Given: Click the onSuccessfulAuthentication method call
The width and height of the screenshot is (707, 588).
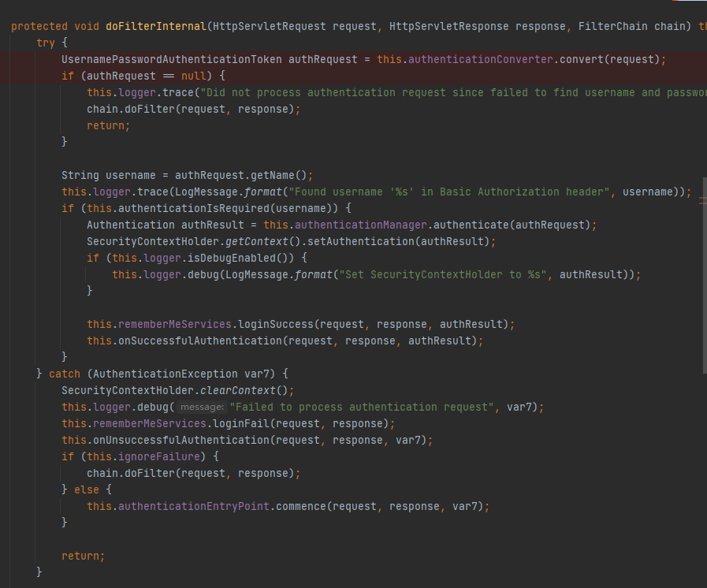Looking at the screenshot, I should [200, 341].
